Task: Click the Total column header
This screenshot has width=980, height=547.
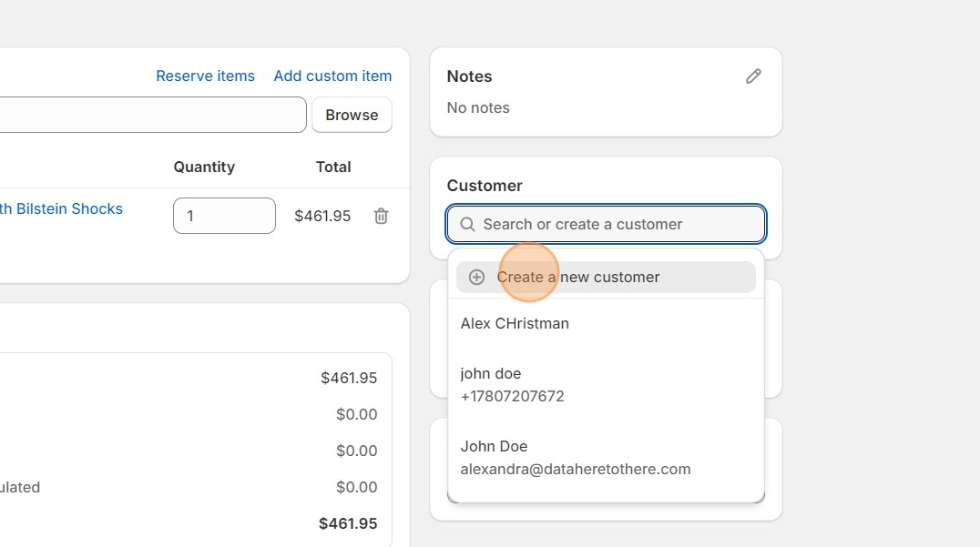Action: (333, 167)
